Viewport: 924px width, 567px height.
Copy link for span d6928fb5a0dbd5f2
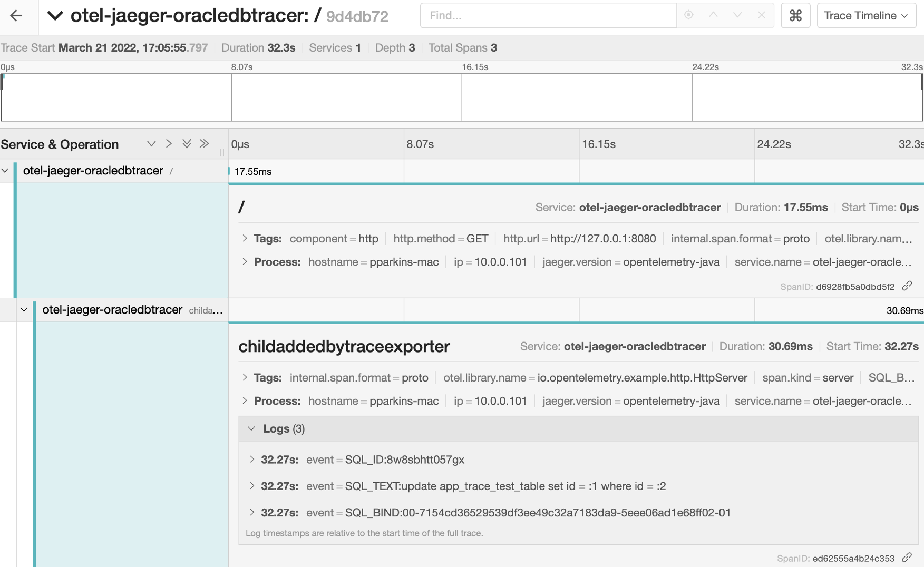[x=907, y=286]
